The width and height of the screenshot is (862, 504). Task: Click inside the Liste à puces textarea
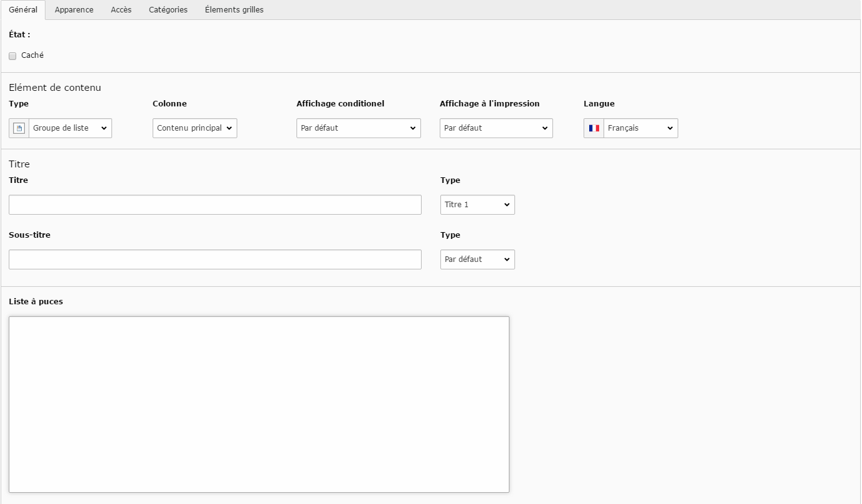click(259, 404)
